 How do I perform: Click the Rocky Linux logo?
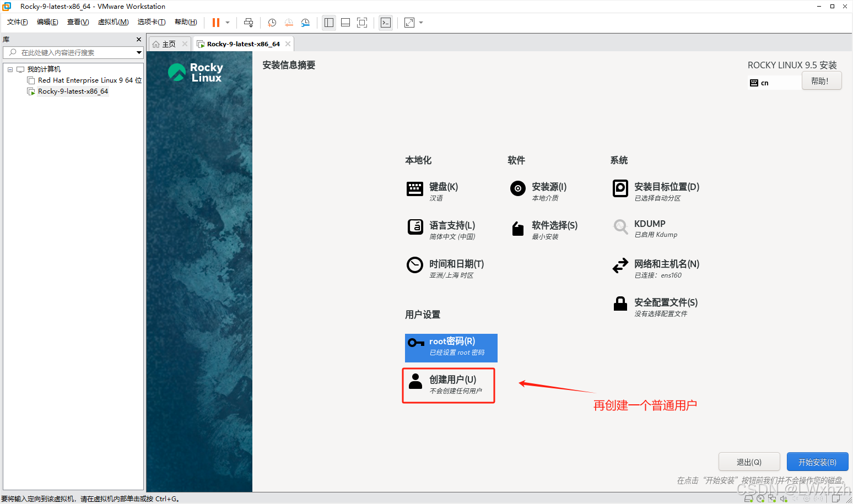point(196,72)
